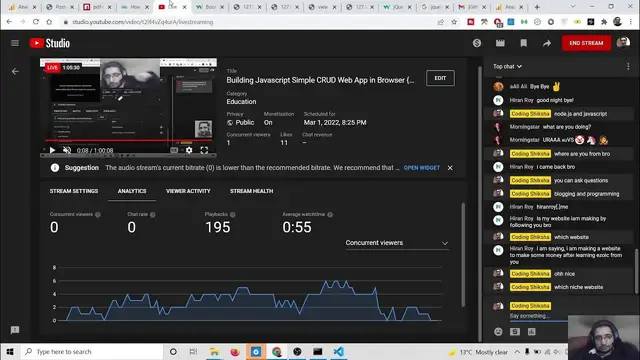Click the live chat scrollbar
This screenshot has height=360, width=640.
[x=636, y=271]
